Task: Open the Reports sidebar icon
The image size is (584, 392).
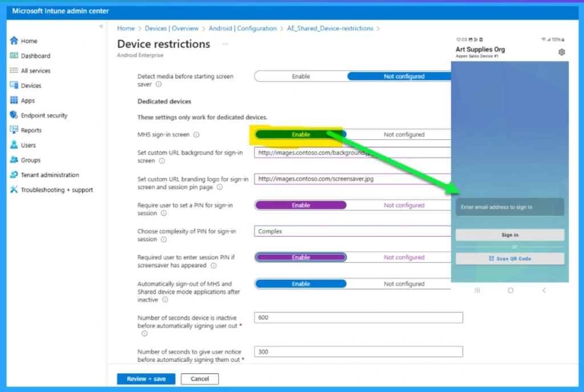Action: (14, 130)
